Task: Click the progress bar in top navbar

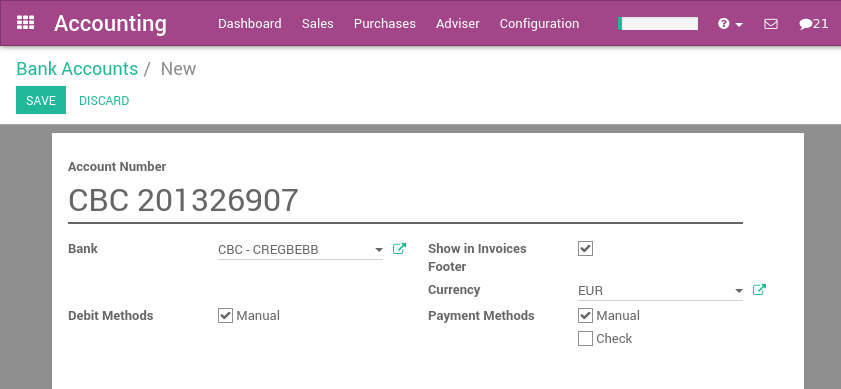Action: click(658, 24)
